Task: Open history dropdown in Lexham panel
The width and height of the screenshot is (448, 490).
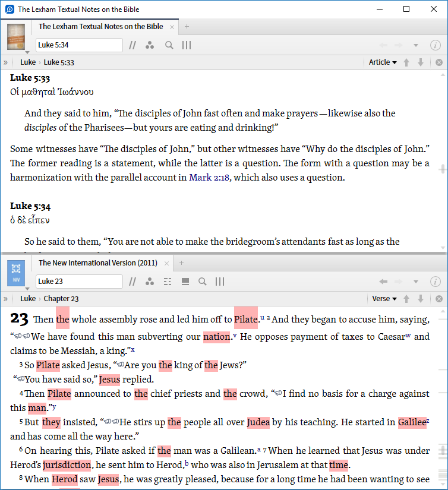Action: tap(416, 45)
